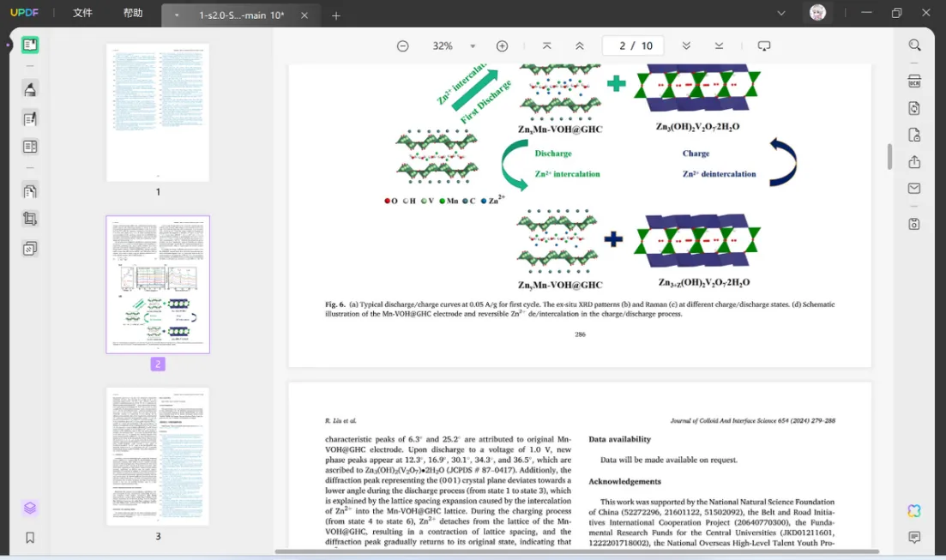The image size is (946, 560).
Task: Go to the next page
Action: tap(686, 45)
